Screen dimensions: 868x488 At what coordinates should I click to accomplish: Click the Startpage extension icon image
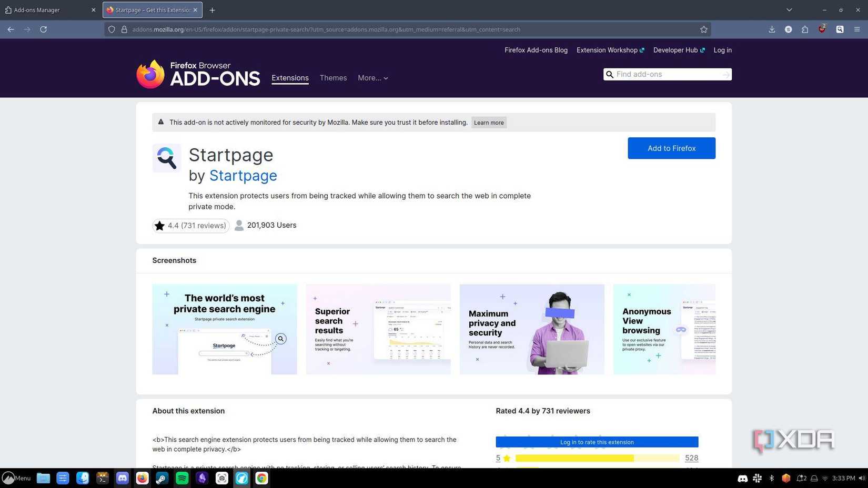coord(167,158)
